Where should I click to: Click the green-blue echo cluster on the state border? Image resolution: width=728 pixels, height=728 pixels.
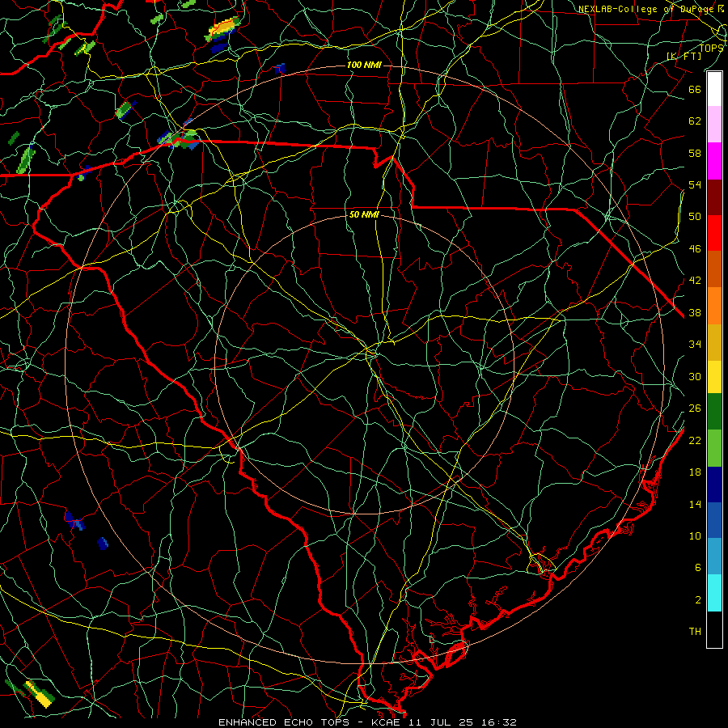pyautogui.click(x=180, y=139)
